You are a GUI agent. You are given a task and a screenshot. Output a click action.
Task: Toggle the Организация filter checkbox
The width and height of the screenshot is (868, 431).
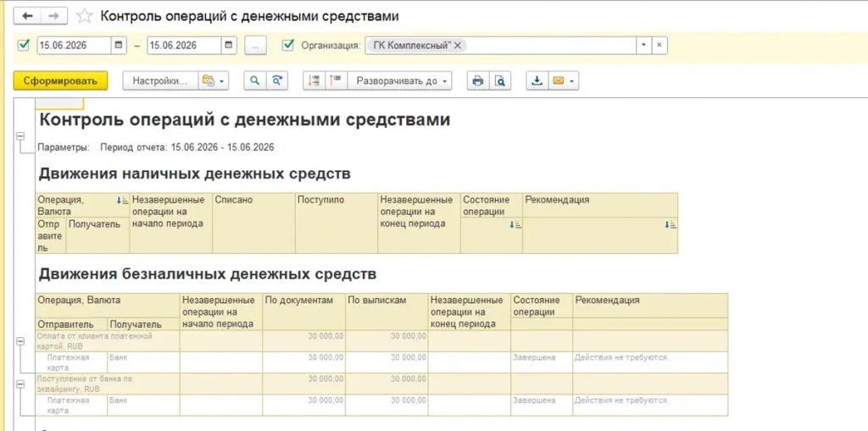click(x=288, y=46)
